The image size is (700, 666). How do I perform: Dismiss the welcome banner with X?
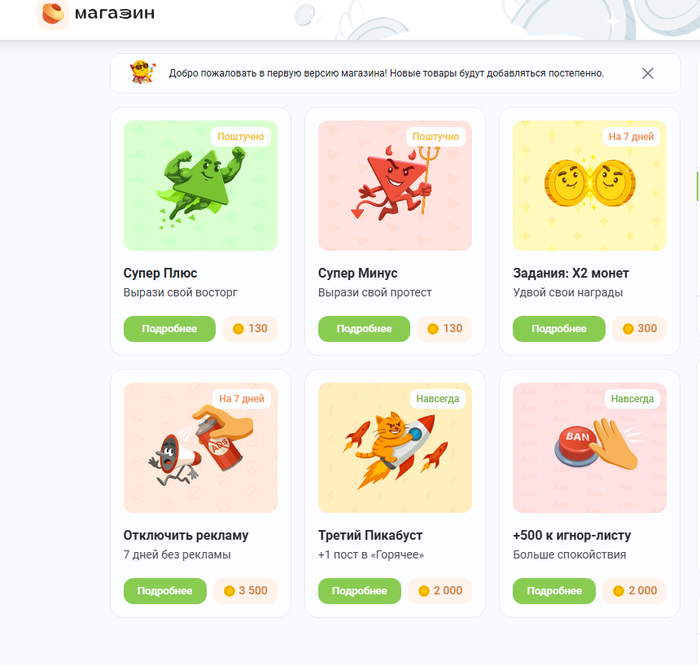tap(648, 73)
